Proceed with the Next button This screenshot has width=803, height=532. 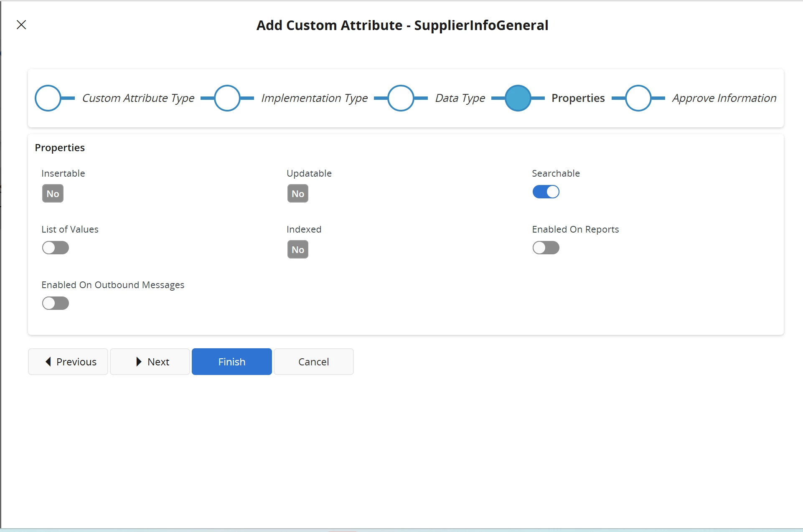[x=150, y=362]
